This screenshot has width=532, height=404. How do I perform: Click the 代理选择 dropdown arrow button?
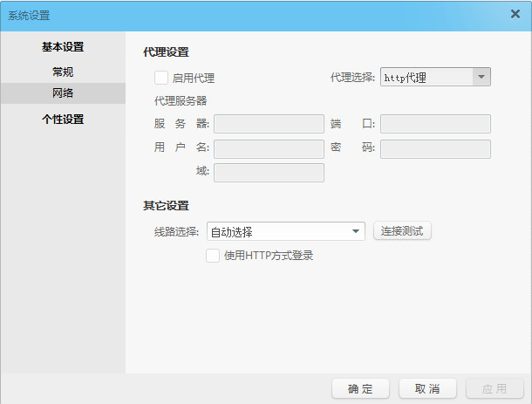click(481, 78)
